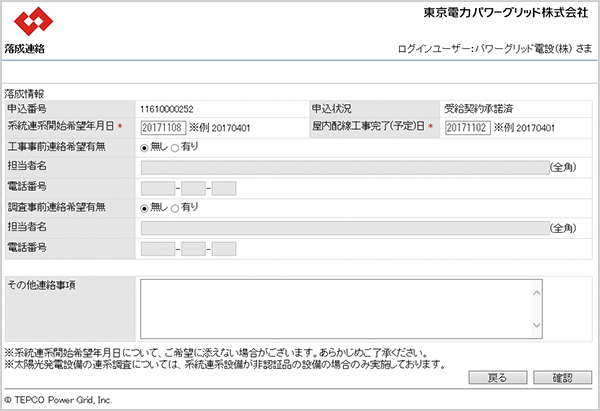Click the note beginning ※系統連系開始希望年月日について
Image resolution: width=600 pixels, height=411 pixels.
coord(215,352)
